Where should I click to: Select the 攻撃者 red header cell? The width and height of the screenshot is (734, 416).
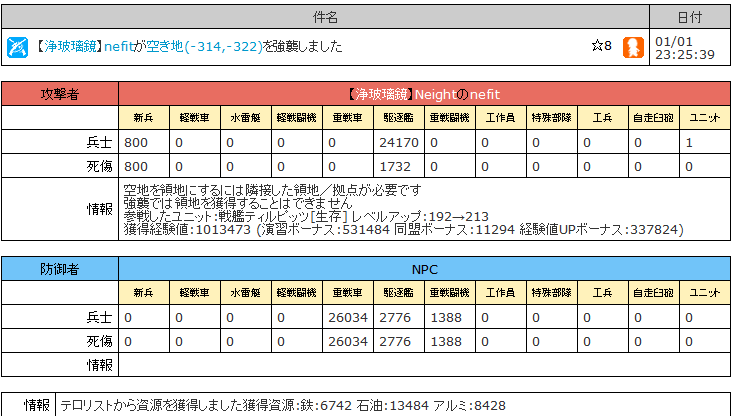pyautogui.click(x=60, y=94)
